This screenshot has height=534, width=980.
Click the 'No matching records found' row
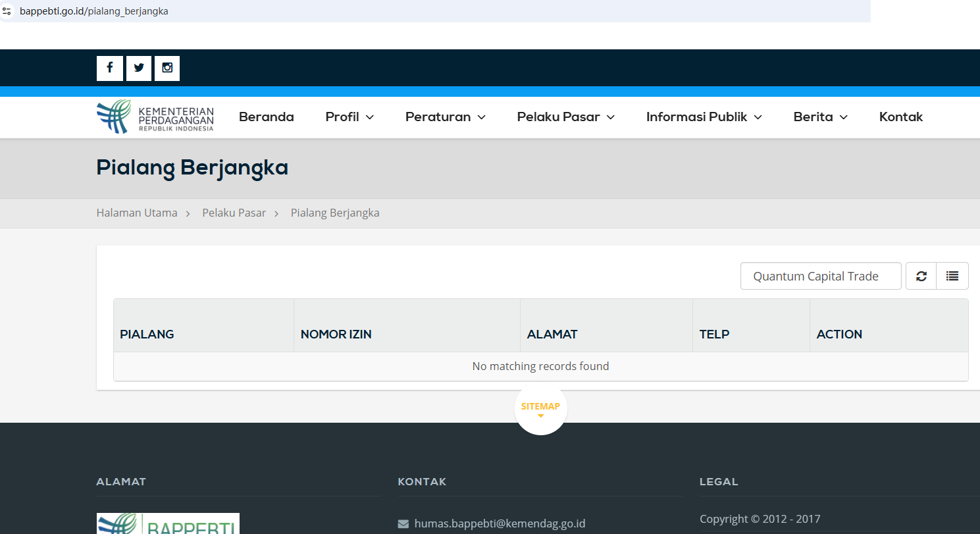point(540,366)
